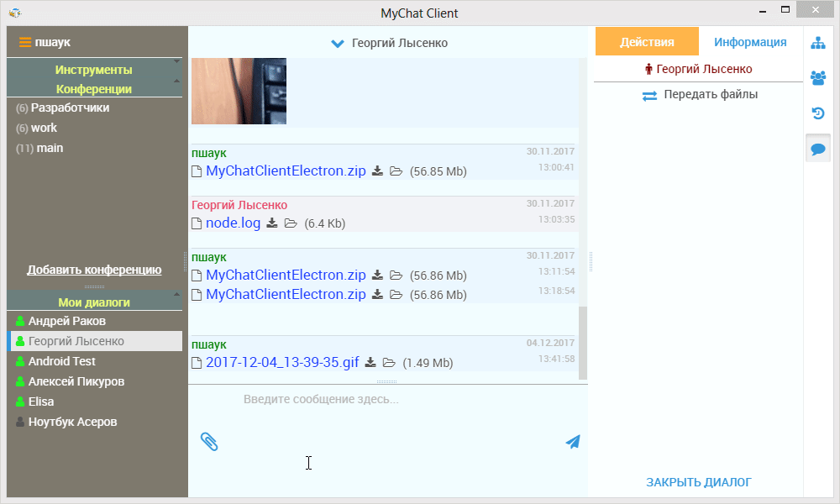The image size is (840, 504).
Task: Download the zip sent at 13:18:54
Action: pyautogui.click(x=378, y=294)
